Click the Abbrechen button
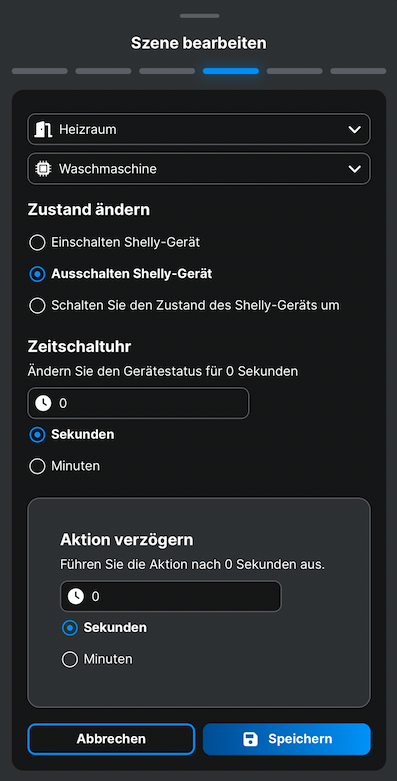Image resolution: width=397 pixels, height=781 pixels. click(111, 739)
